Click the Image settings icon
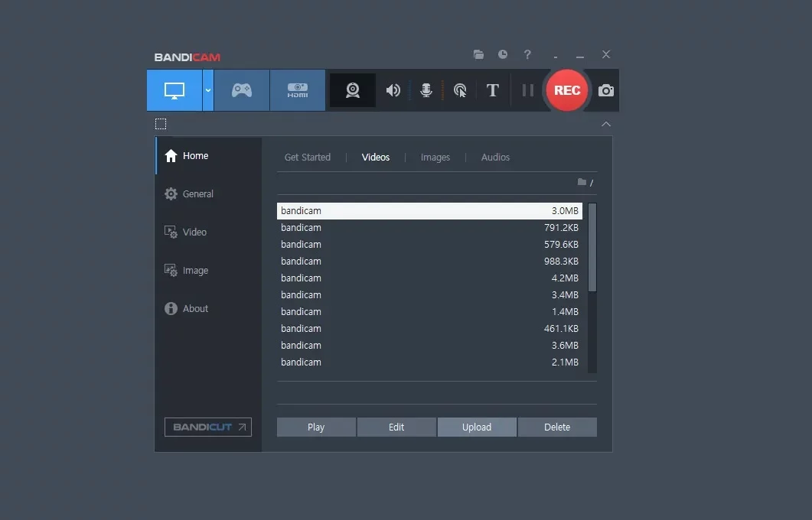 click(171, 271)
